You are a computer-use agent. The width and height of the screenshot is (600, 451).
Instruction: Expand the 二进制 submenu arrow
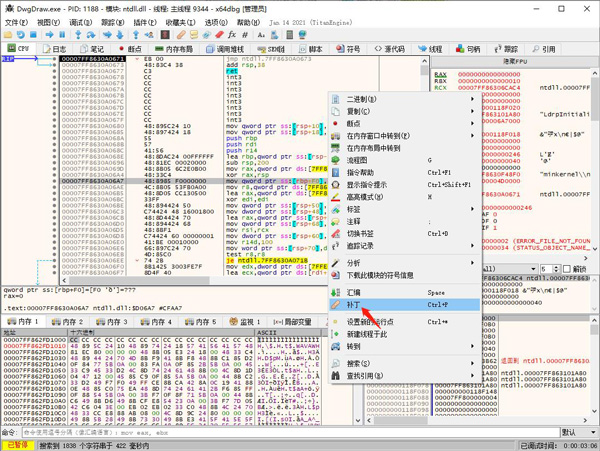point(473,99)
